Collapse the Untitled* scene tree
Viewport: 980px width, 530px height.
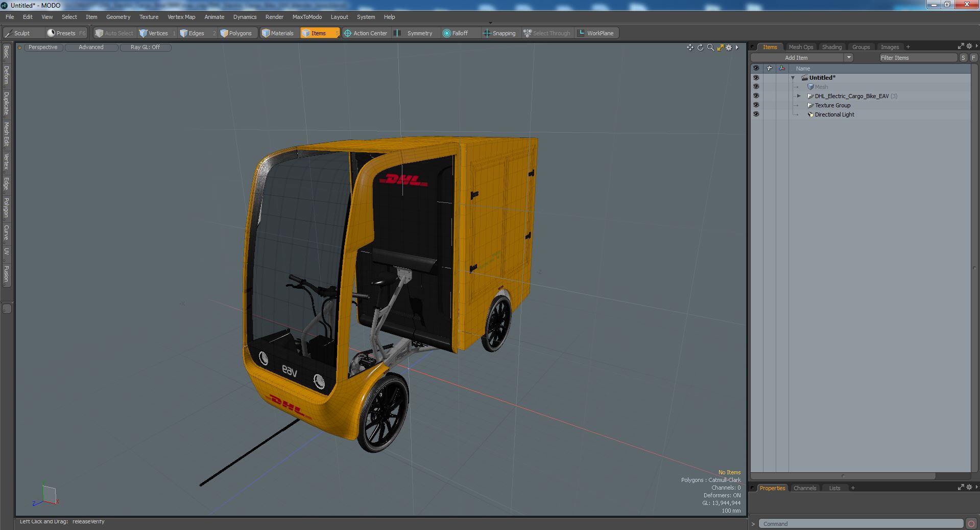[x=793, y=78]
